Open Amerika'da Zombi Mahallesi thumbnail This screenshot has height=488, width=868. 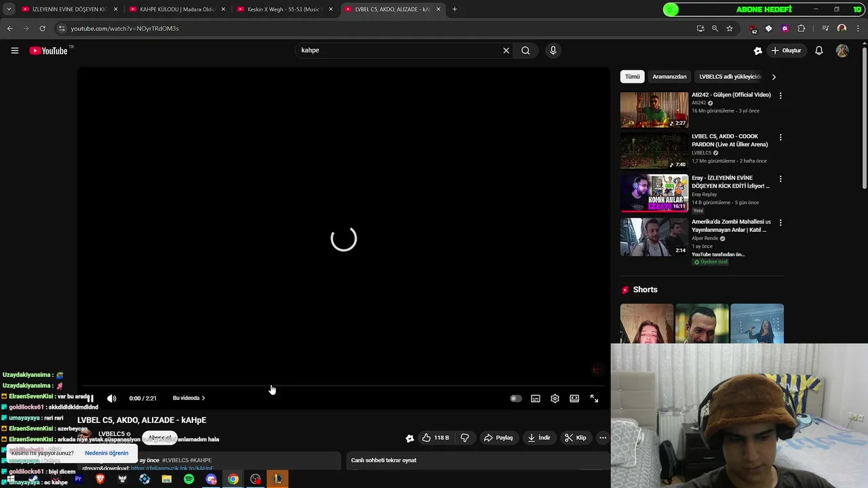(x=654, y=237)
